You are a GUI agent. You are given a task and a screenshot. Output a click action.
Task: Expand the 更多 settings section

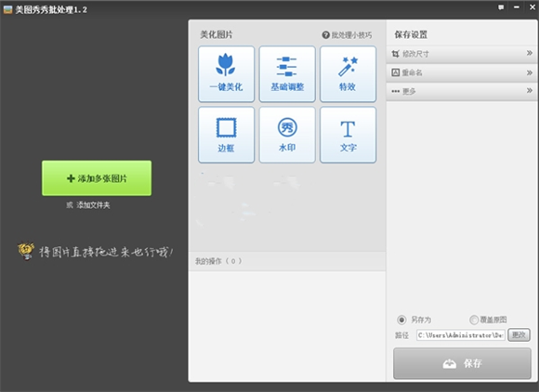coord(462,91)
